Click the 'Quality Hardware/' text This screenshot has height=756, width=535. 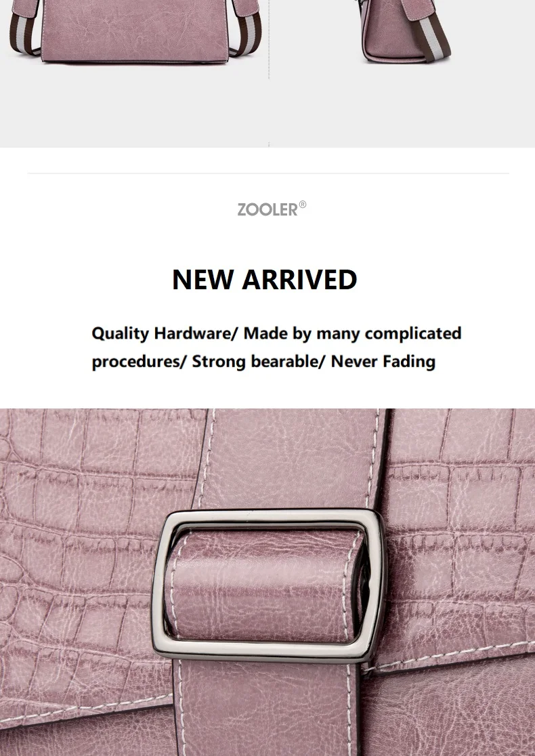tap(165, 334)
